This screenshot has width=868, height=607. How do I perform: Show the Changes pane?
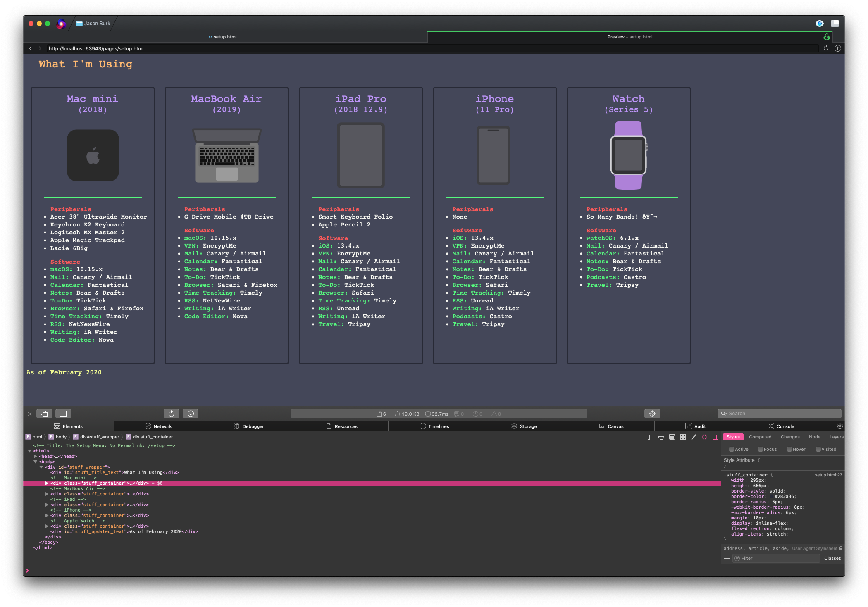(x=790, y=437)
